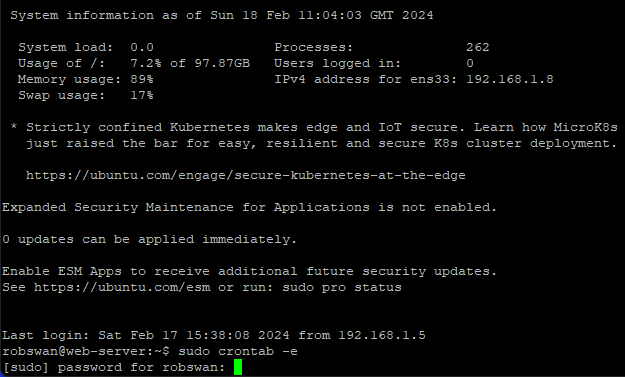
Task: Click the 'Users logged in' value 0
Action: (470, 63)
